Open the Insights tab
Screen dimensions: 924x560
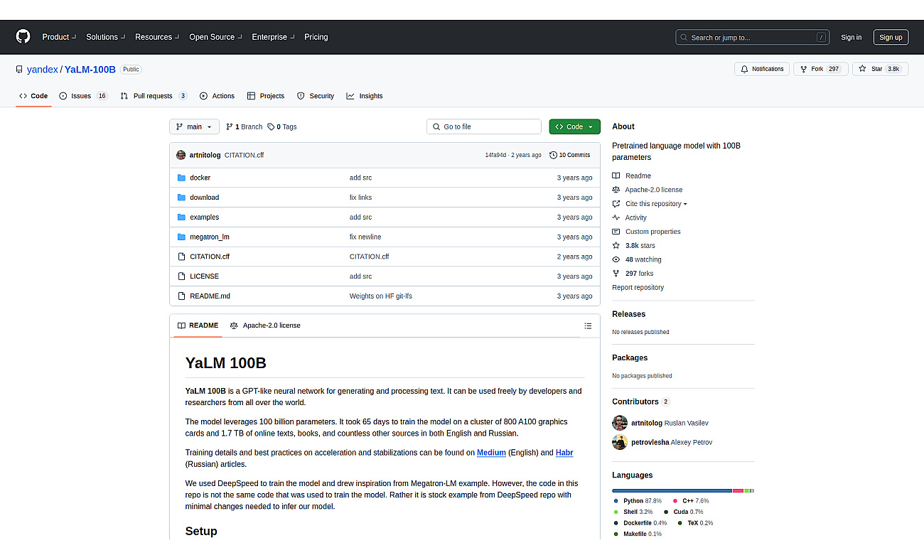click(365, 96)
